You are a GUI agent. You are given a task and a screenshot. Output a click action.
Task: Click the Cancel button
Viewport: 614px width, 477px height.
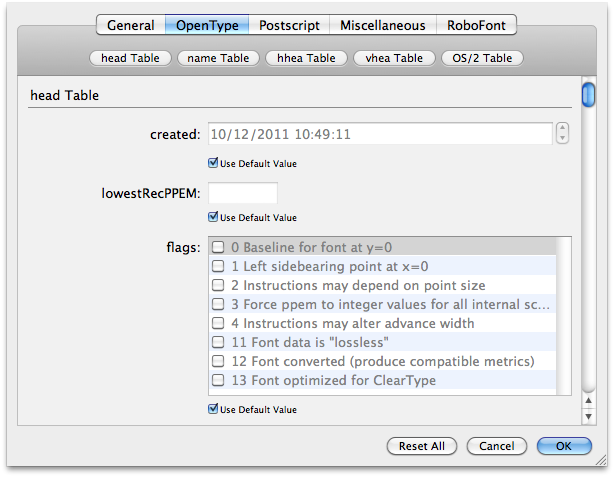(x=497, y=446)
